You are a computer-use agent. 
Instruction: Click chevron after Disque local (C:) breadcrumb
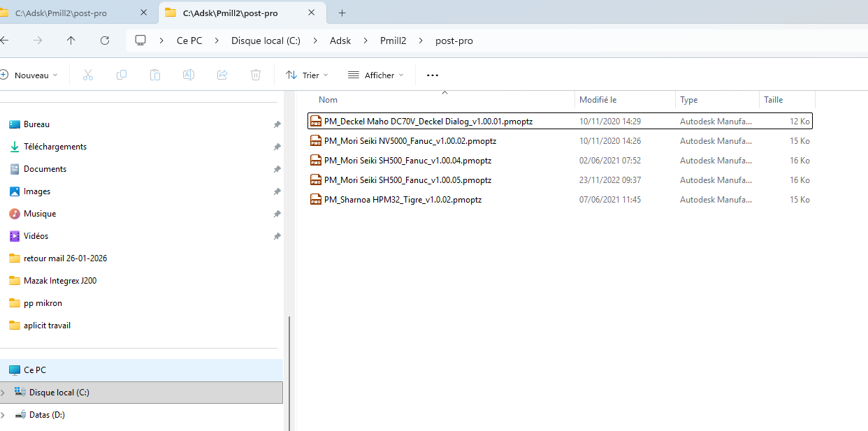pos(315,41)
